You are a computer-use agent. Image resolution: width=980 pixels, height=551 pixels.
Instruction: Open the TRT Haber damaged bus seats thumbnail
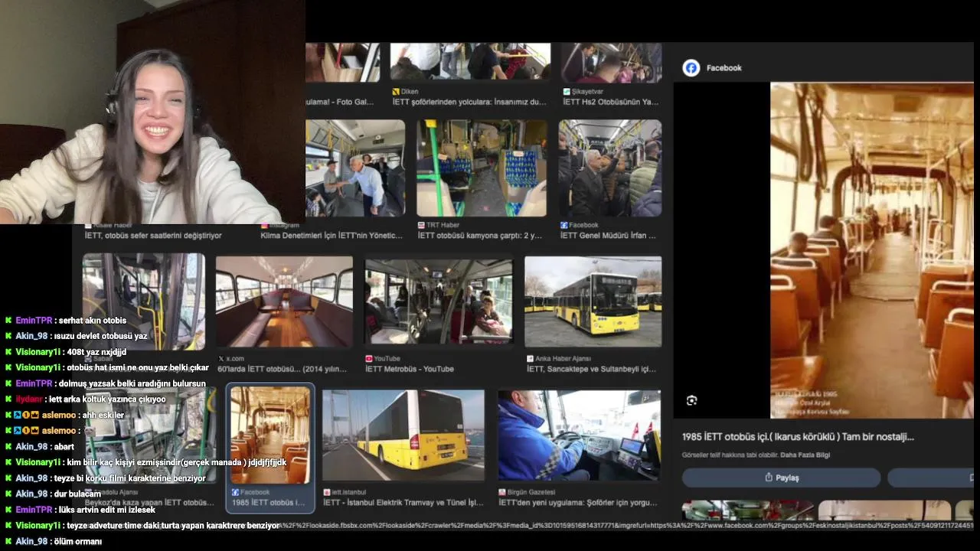(x=482, y=168)
